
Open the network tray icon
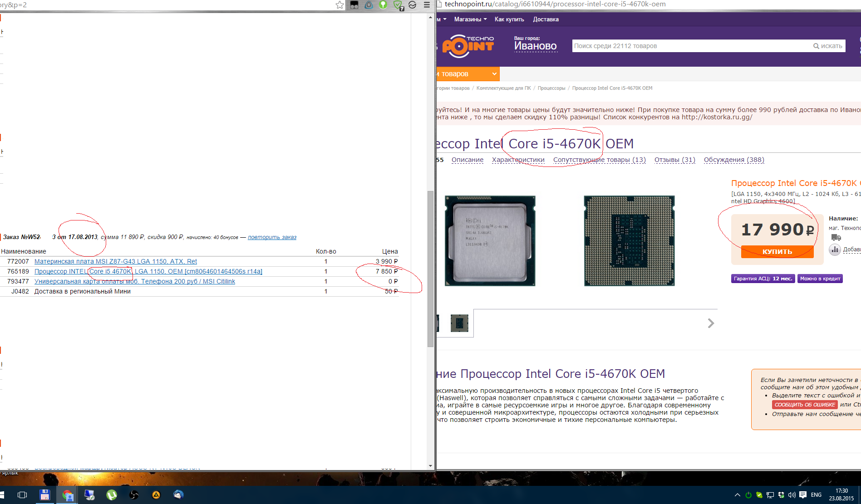coord(770,495)
